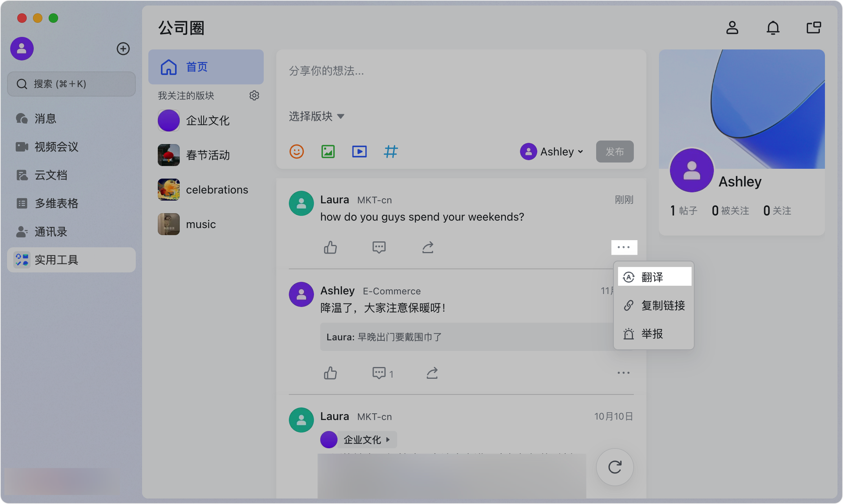The height and width of the screenshot is (504, 843).
Task: Open the Ashley poster identity dropdown
Action: click(552, 152)
